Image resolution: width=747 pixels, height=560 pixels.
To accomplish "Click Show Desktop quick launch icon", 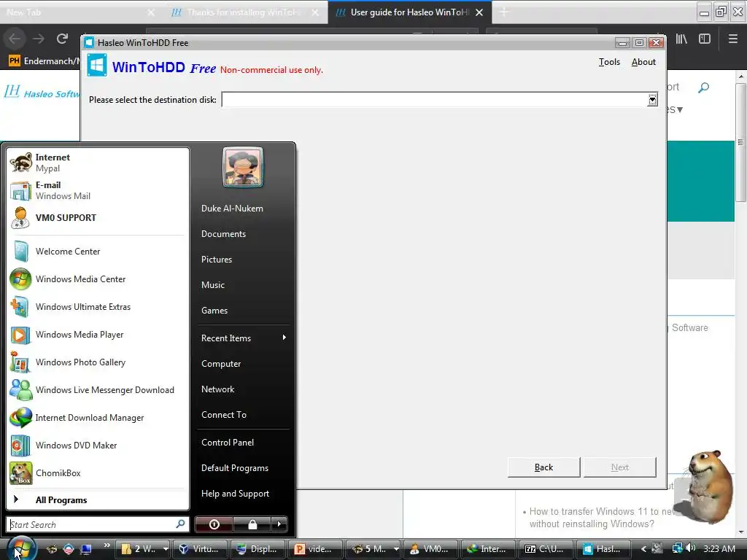I will click(86, 548).
